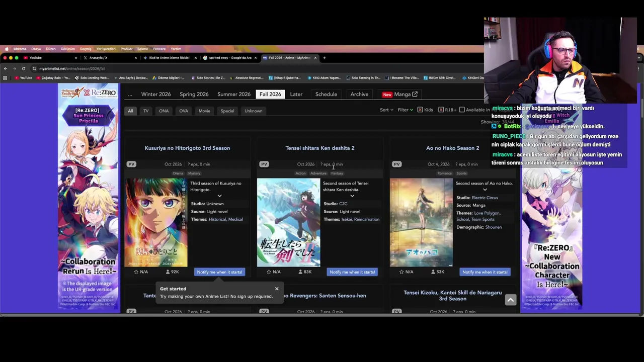Notify me when Tensei shitara Ken starts
The height and width of the screenshot is (362, 644).
(x=352, y=272)
